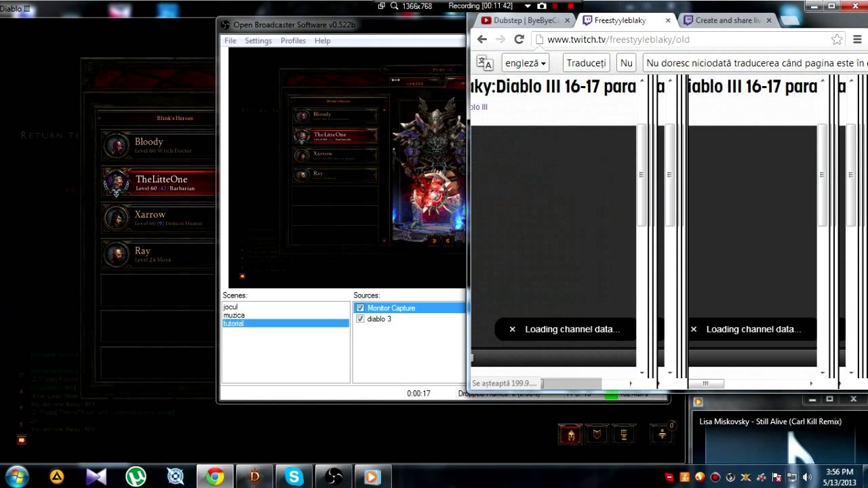This screenshot has width=868, height=488.
Task: Open the Help menu in OBS
Action: coord(322,41)
